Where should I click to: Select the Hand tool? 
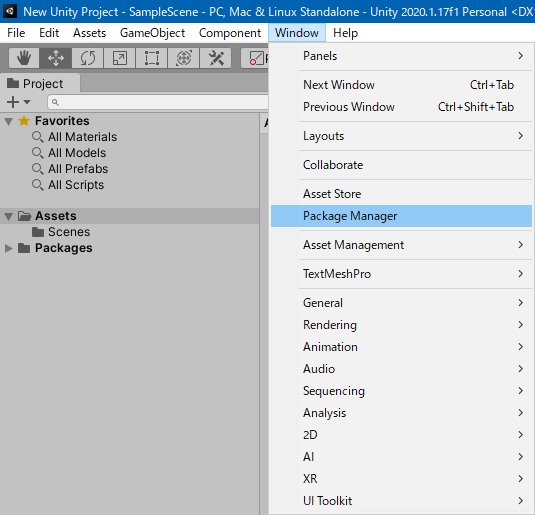pyautogui.click(x=24, y=58)
